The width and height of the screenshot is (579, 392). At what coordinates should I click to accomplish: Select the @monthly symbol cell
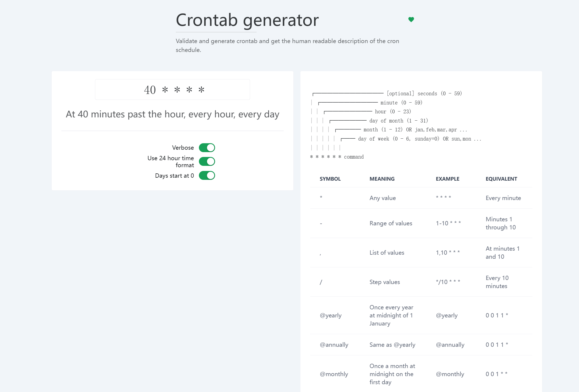(334, 374)
